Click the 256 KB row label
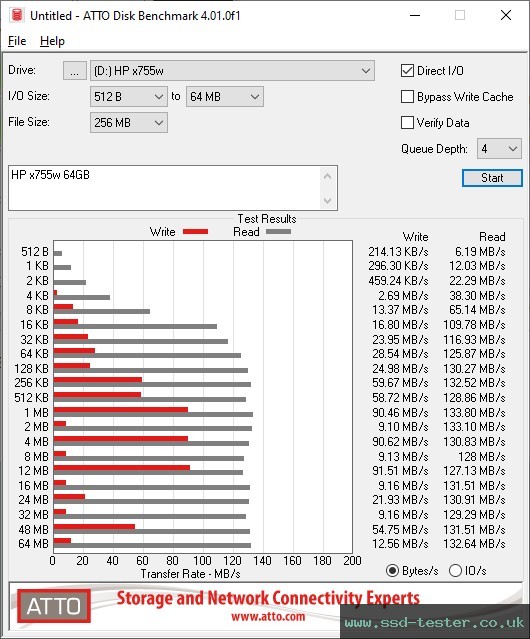Image resolution: width=530 pixels, height=639 pixels. pyautogui.click(x=31, y=383)
